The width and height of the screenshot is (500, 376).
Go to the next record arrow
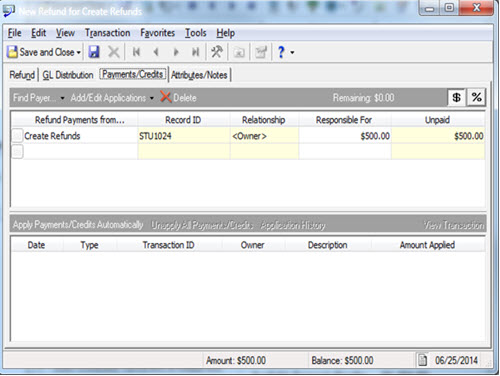tap(176, 52)
